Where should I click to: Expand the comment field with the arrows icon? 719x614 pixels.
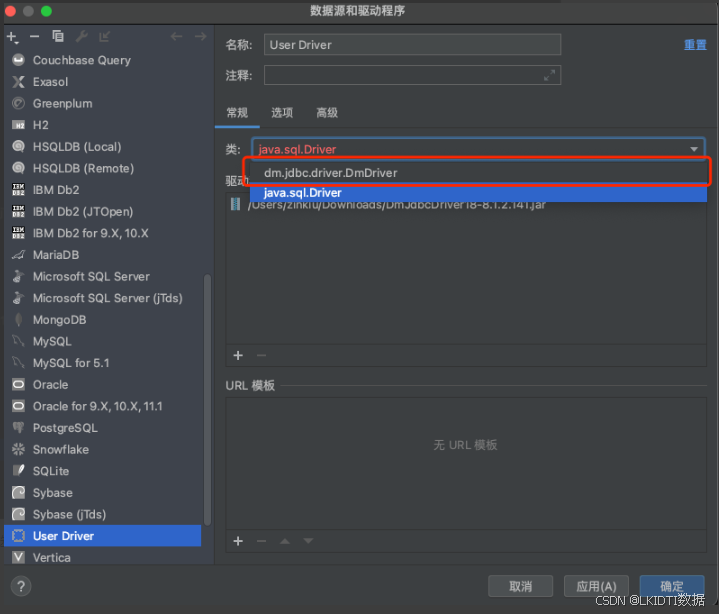coord(549,75)
